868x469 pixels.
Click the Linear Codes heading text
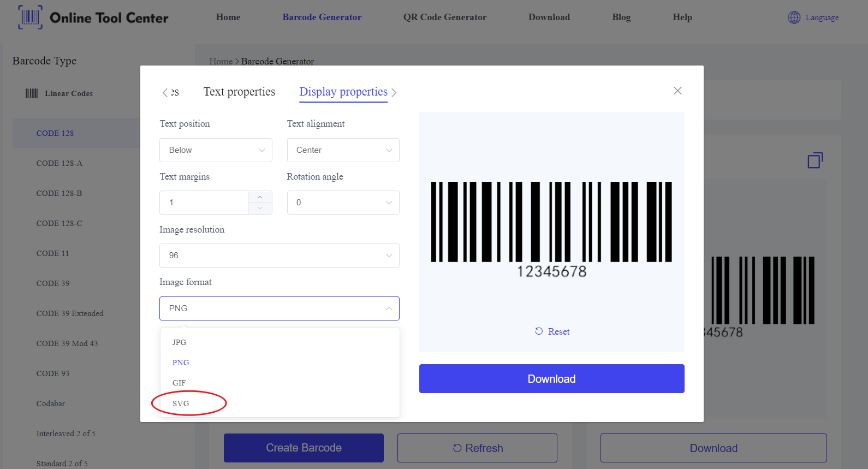(x=69, y=93)
